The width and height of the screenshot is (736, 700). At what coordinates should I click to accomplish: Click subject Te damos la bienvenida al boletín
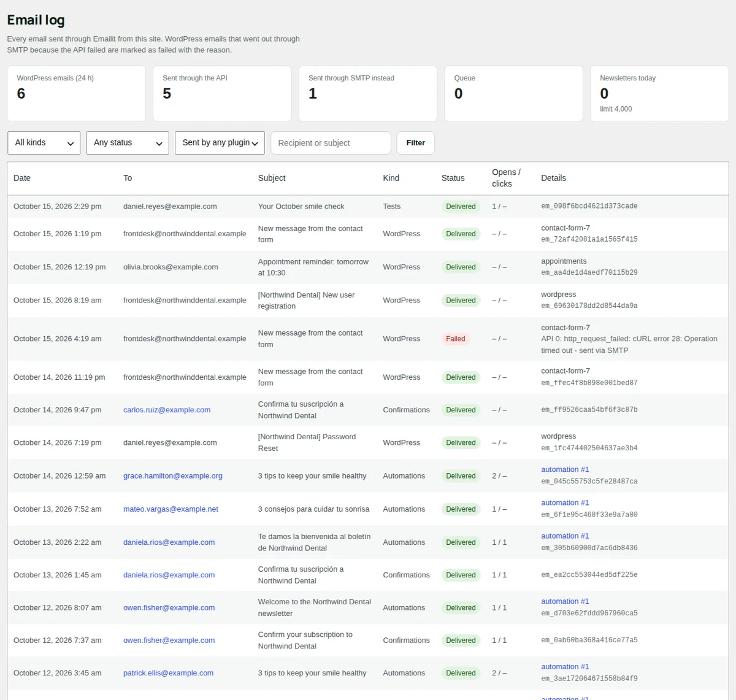[x=314, y=542]
